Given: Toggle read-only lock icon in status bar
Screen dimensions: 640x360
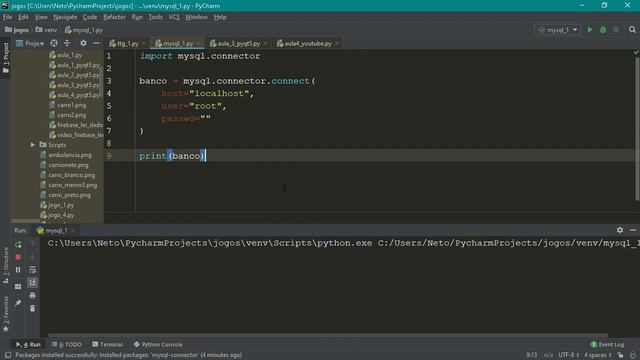Looking at the screenshot, I should tap(620, 355).
